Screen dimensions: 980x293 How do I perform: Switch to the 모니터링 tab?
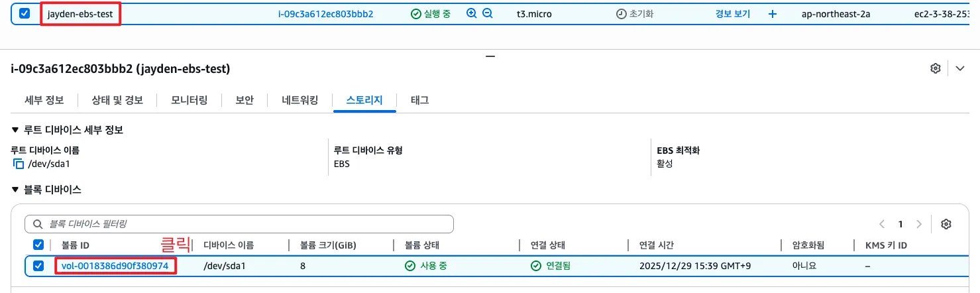(x=190, y=100)
